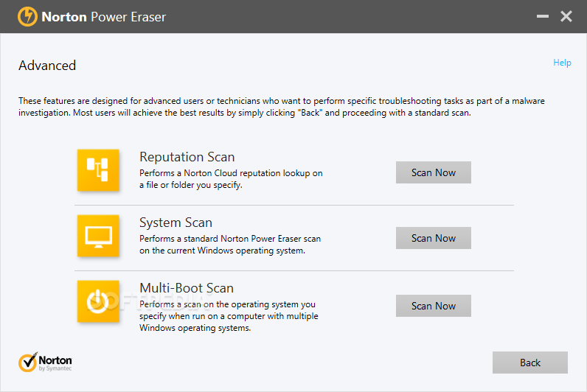The height and width of the screenshot is (392, 587).
Task: Close the Norton Power Eraser window
Action: pos(566,16)
